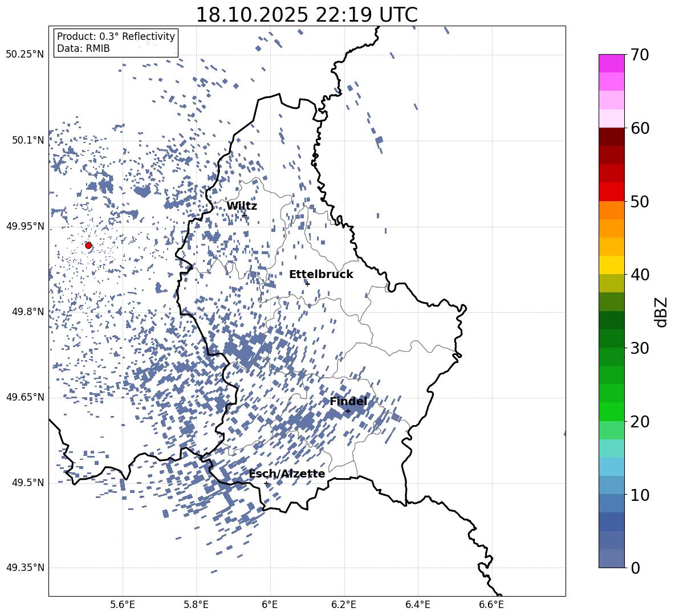675x616 pixels.
Task: Click the 49.65°N latitude label
Action: 25,397
